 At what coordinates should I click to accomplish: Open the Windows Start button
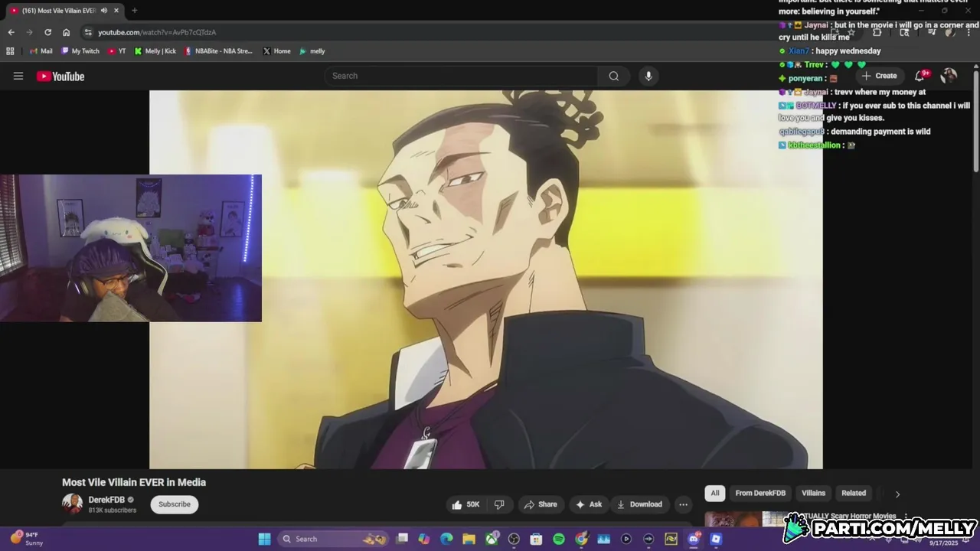tap(264, 539)
